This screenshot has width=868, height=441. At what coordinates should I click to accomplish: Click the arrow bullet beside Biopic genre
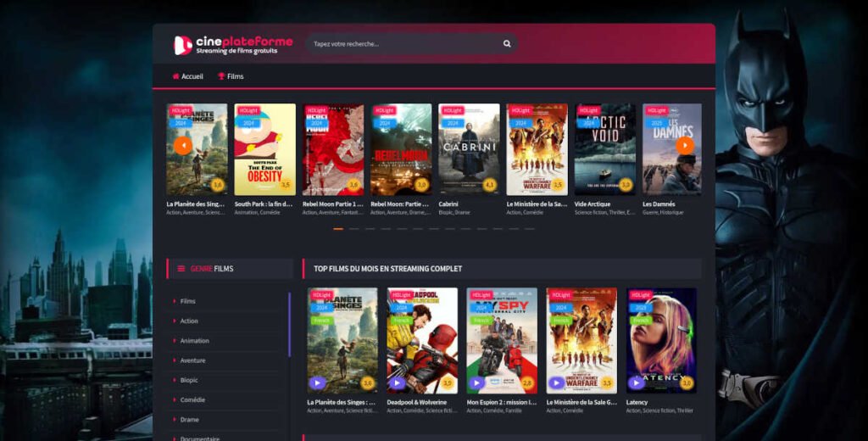(x=175, y=380)
